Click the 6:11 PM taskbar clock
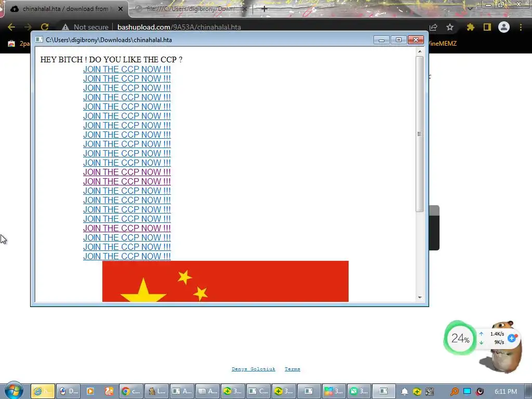Viewport: 532px width, 399px height. [506, 392]
